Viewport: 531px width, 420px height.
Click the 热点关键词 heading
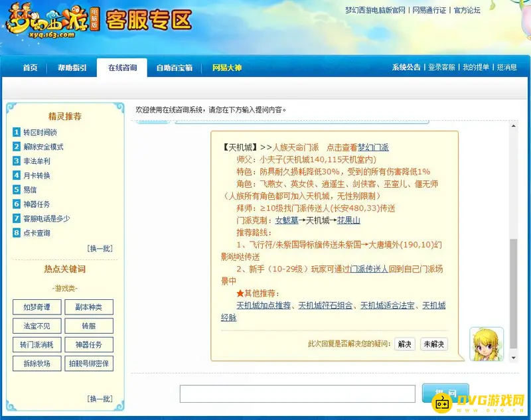pyautogui.click(x=65, y=269)
